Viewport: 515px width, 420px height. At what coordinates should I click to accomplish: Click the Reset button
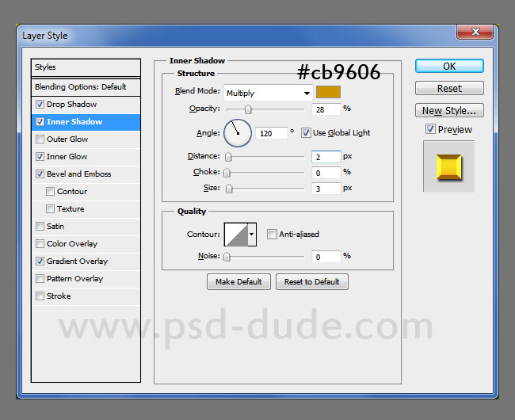click(449, 88)
